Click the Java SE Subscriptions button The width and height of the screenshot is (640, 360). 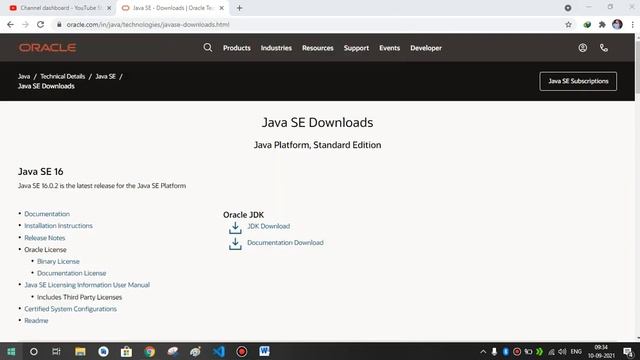coord(578,81)
